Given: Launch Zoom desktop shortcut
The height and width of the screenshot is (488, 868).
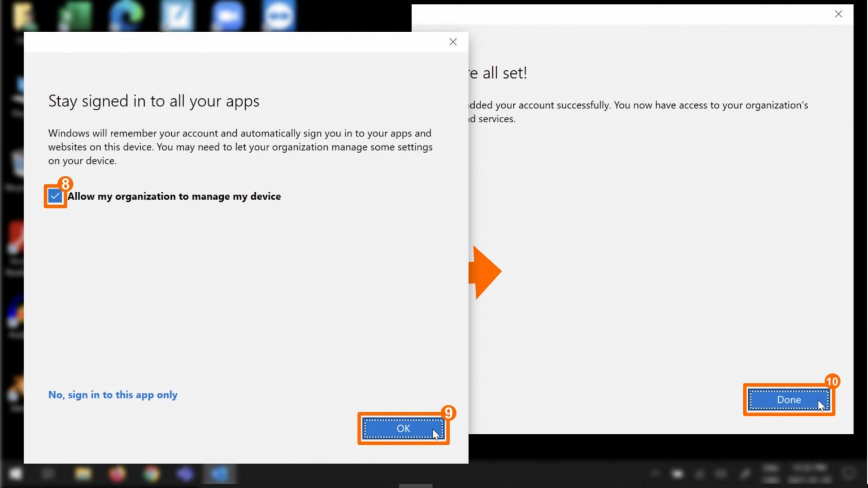Looking at the screenshot, I should 227,15.
